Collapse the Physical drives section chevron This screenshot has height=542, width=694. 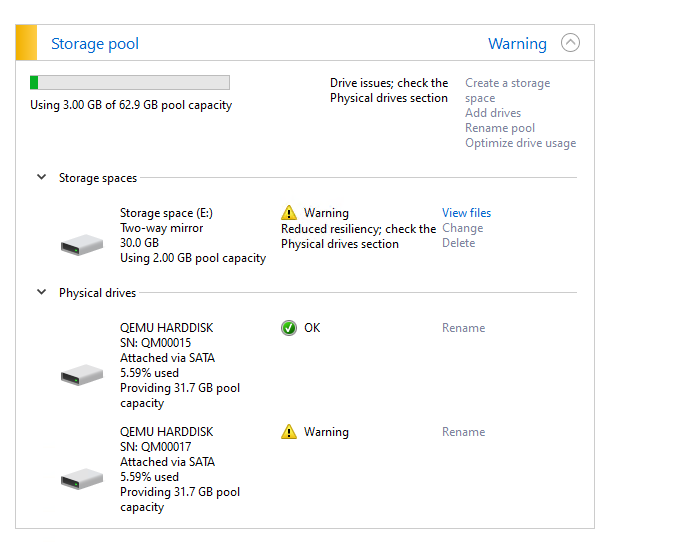(42, 292)
